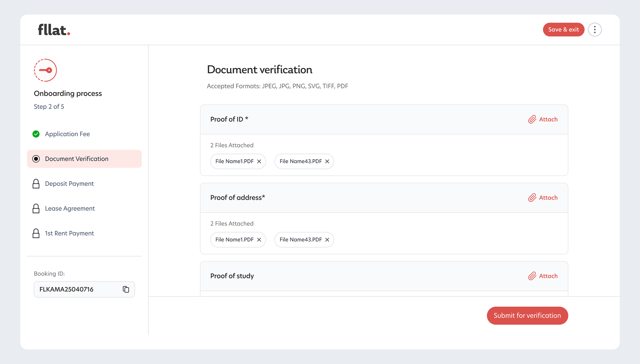This screenshot has height=364, width=640.
Task: Remove File Name1.PDF from Proof of ID
Action: [x=260, y=161]
